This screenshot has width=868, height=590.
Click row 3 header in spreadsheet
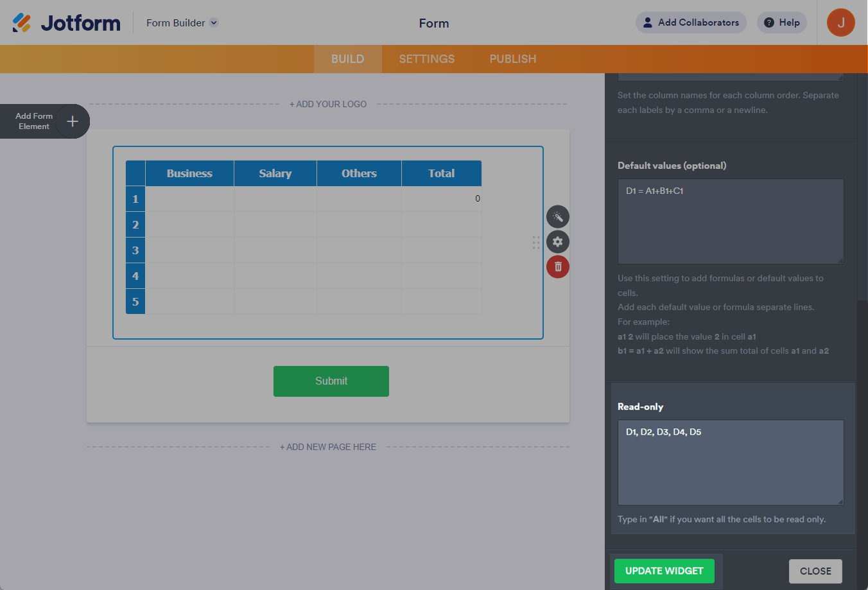(135, 250)
